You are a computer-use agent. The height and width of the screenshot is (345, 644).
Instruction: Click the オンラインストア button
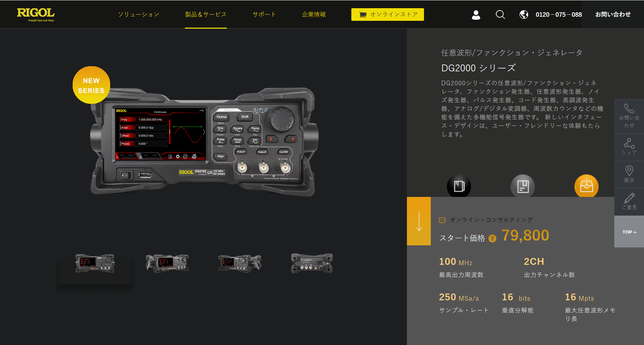[387, 15]
